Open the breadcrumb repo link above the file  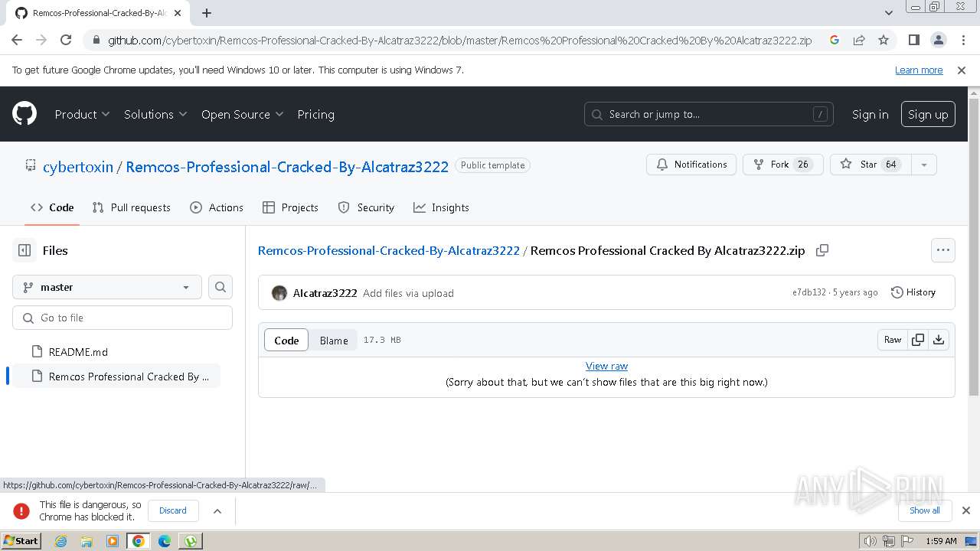click(x=389, y=250)
